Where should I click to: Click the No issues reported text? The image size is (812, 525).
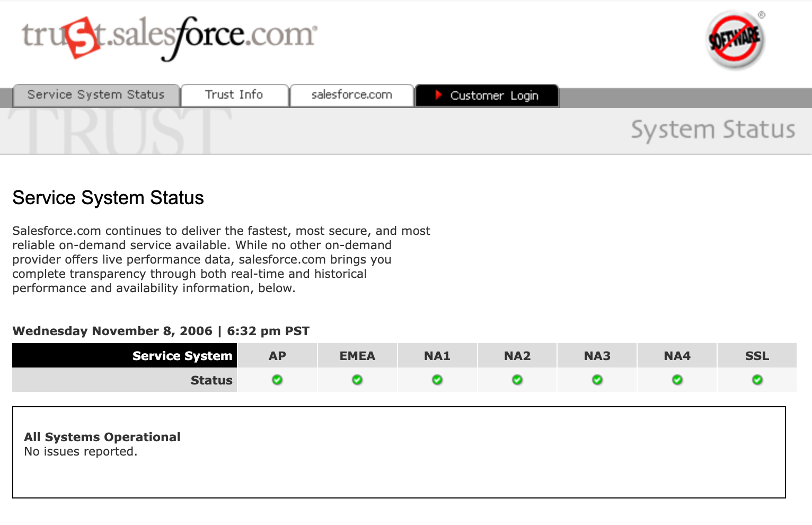click(x=81, y=451)
